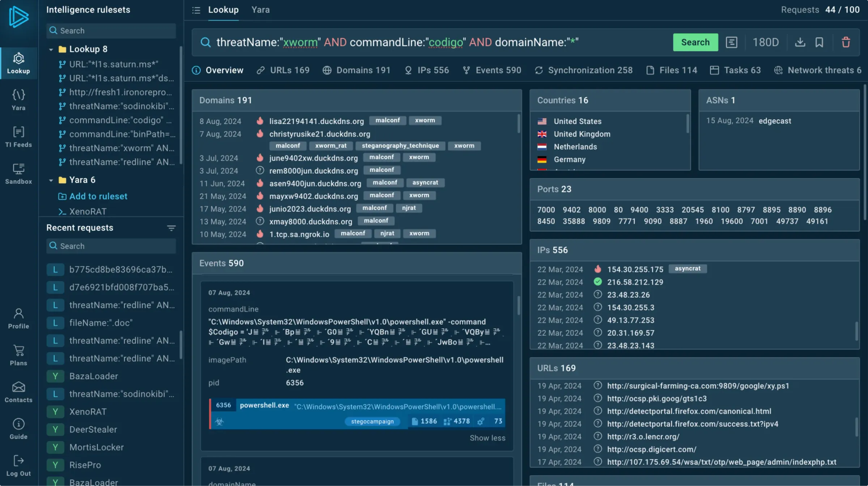Collapse the Lookup 8 ruleset folder
The image size is (868, 486).
[51, 49]
